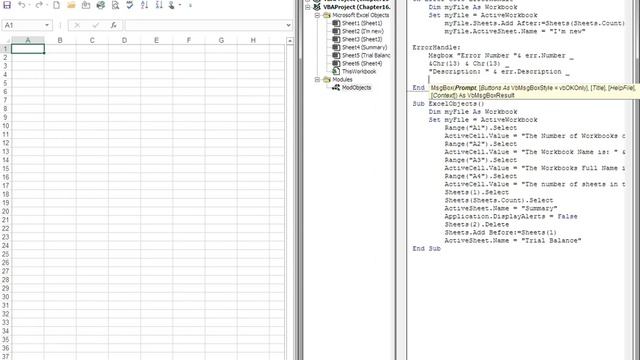Click the Print Preview magnifier icon
Viewport: 640px width, 360px height.
click(x=116, y=5)
